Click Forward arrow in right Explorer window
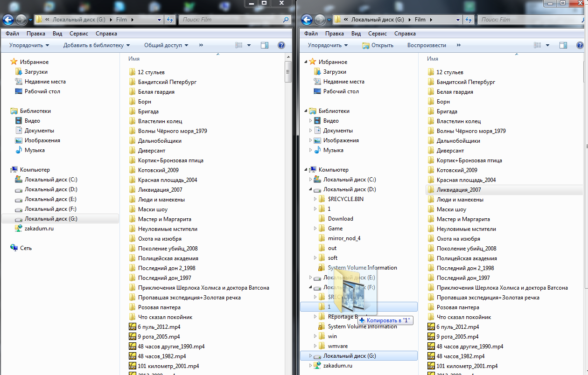This screenshot has height=375, width=588. point(320,20)
